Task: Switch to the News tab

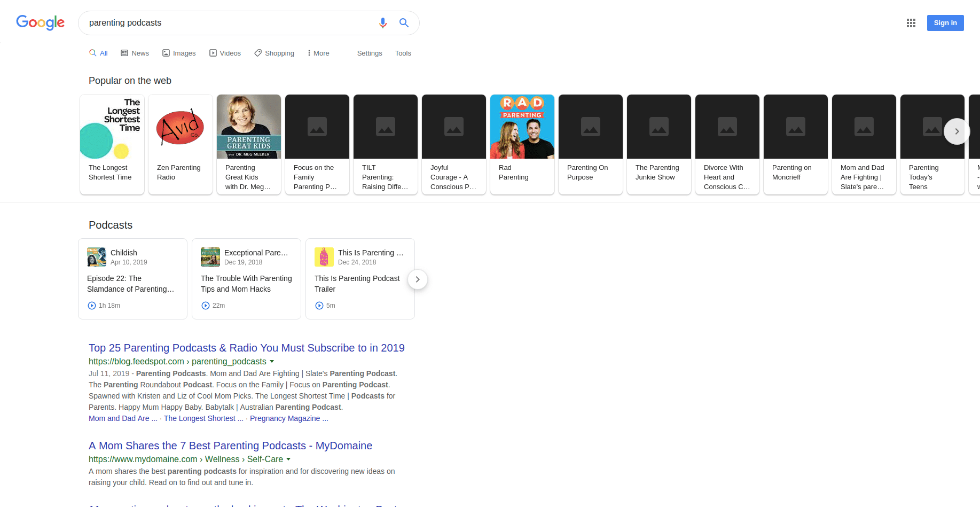Action: [x=135, y=53]
